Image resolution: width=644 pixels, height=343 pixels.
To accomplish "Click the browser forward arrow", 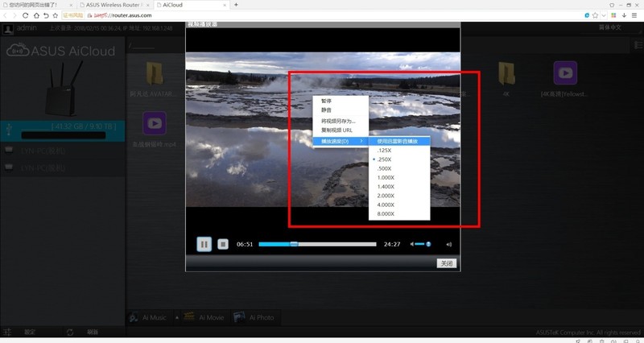I will 14,15.
